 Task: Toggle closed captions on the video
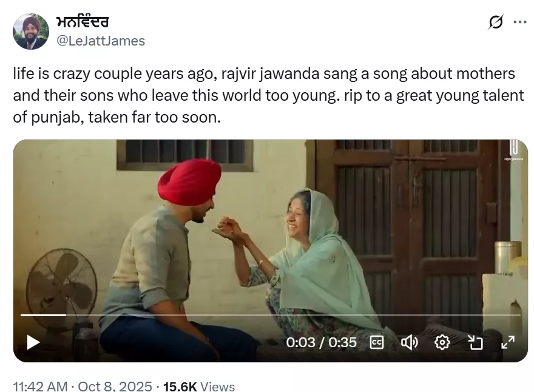coord(377,342)
